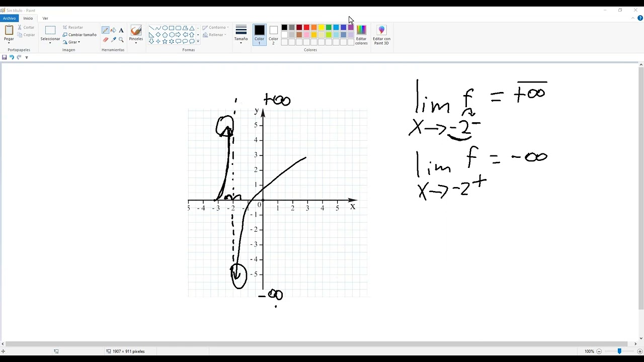Select the Color picker eyedropper tool
644x362 pixels.
tap(113, 39)
